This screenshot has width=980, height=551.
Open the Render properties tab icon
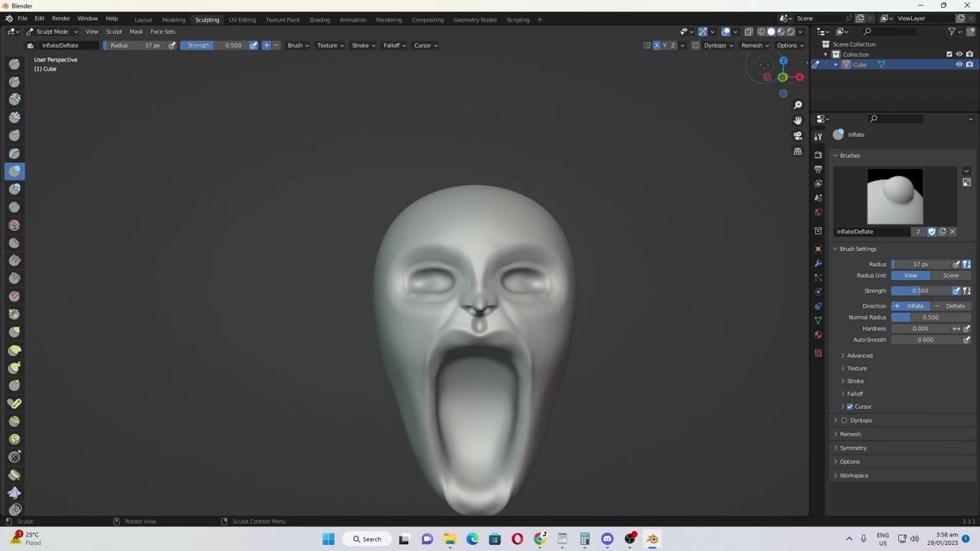coord(818,155)
